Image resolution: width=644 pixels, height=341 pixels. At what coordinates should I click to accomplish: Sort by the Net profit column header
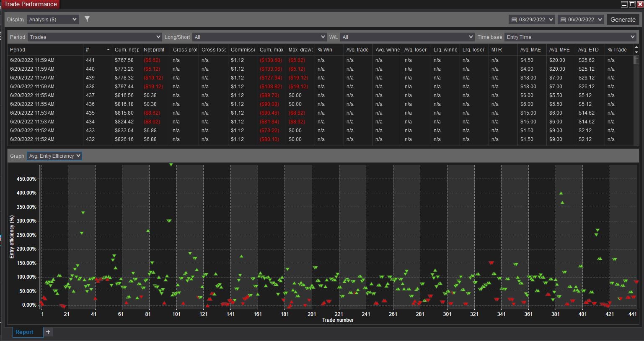pos(154,50)
